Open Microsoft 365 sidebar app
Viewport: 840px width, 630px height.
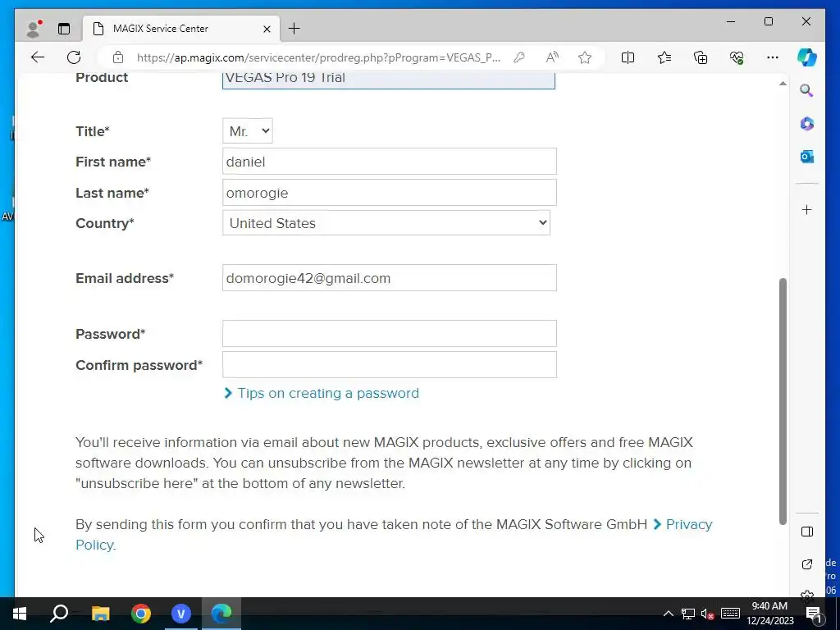click(807, 124)
